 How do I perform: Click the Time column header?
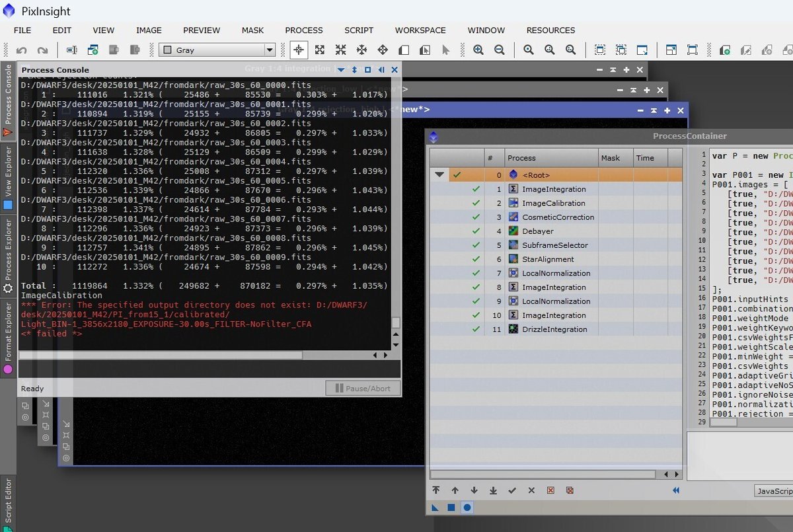tap(650, 158)
